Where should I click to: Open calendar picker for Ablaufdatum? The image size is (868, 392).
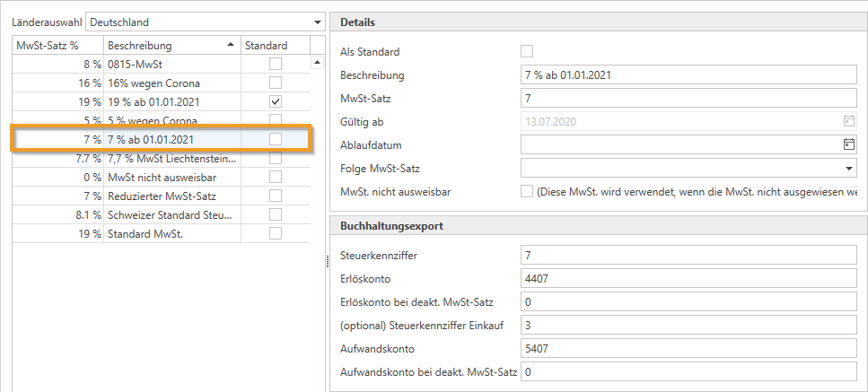pos(848,144)
